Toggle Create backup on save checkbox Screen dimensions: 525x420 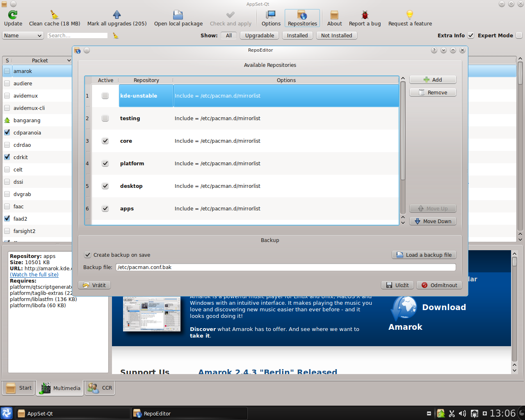coord(87,255)
